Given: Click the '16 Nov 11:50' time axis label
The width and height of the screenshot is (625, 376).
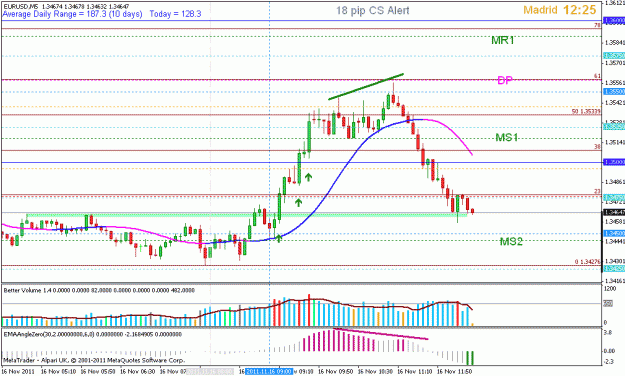Looking at the screenshot, I should click(x=454, y=372).
